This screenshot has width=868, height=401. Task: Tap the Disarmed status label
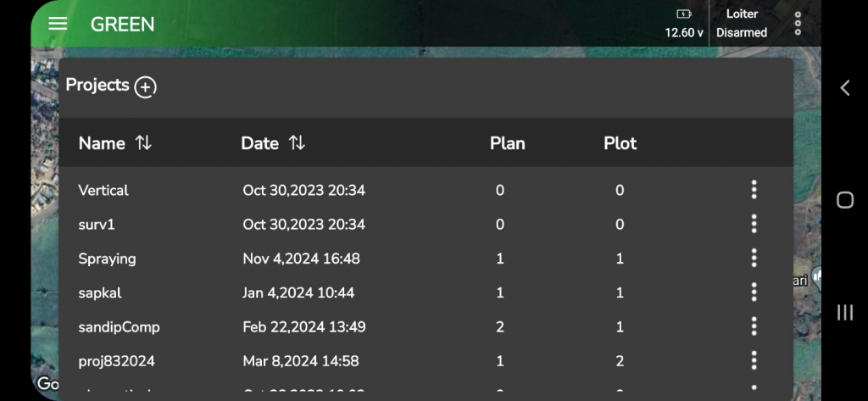point(742,33)
